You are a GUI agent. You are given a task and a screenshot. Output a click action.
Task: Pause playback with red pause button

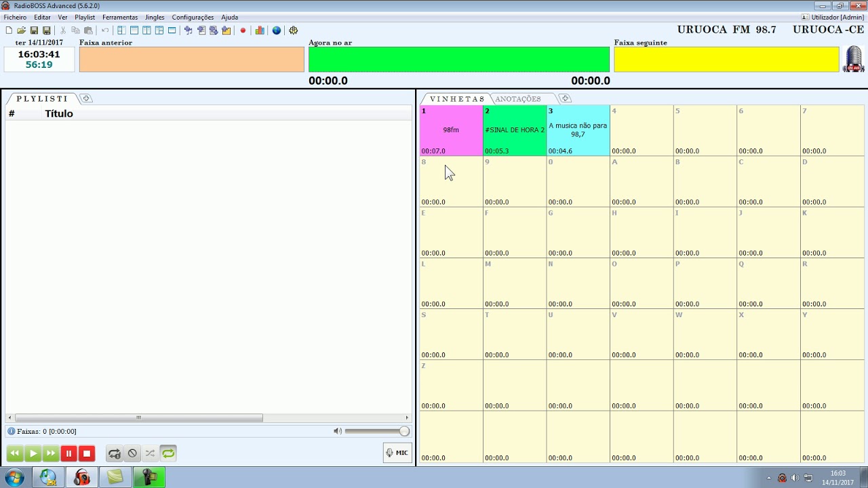click(x=68, y=453)
